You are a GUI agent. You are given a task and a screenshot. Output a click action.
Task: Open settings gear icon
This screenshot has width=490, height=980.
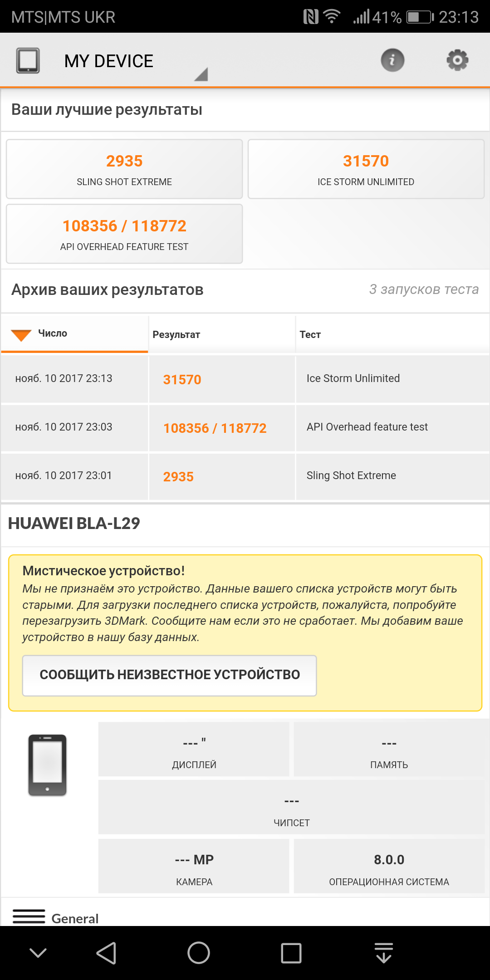tap(457, 60)
